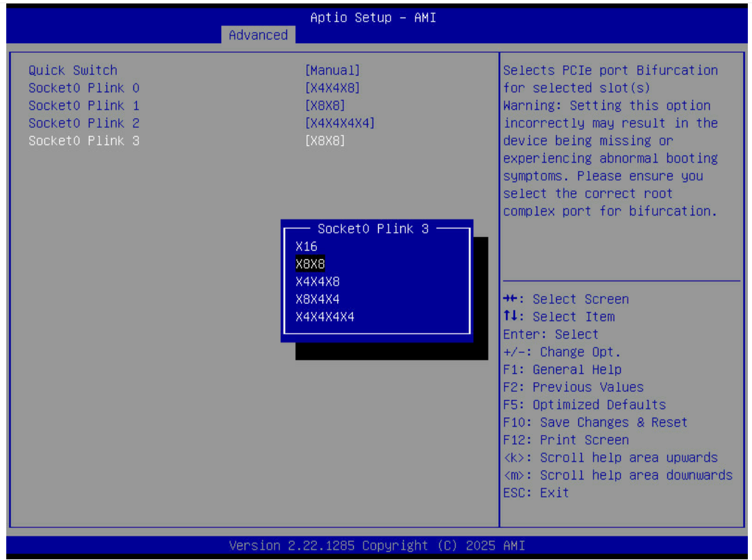Viewport: 752px width, 560px height.
Task: Open the Socket0 Plink 1 [X8X8] value
Action: 325,106
